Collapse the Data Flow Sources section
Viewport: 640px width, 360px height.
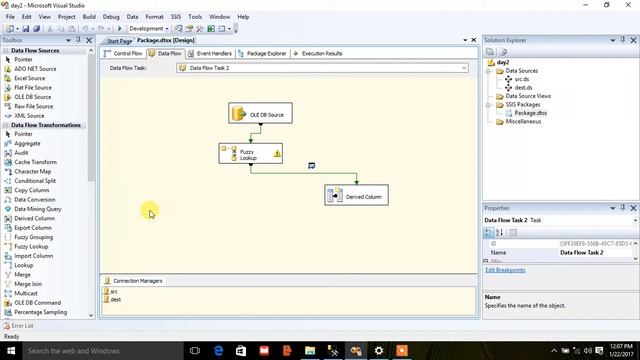pos(6,51)
